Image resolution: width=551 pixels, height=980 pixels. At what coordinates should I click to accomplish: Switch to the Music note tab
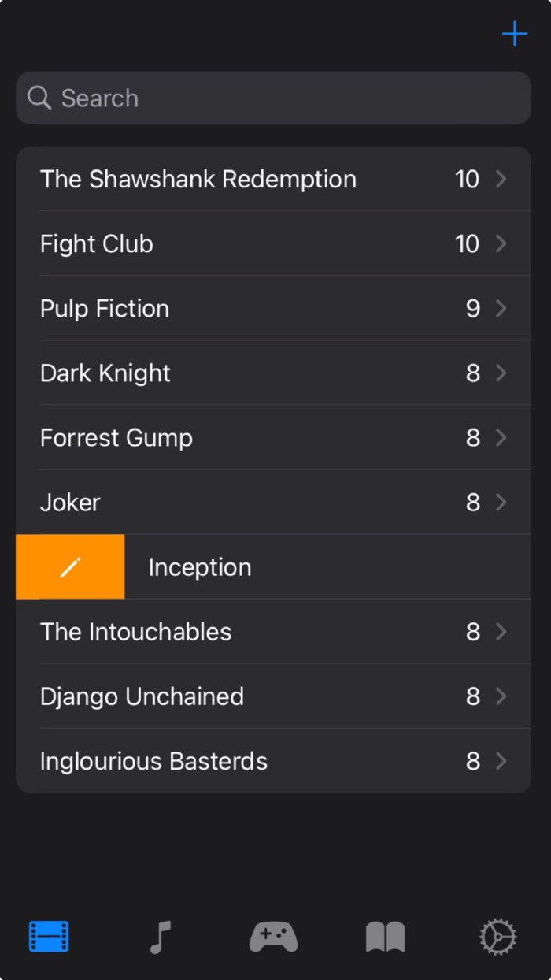161,937
